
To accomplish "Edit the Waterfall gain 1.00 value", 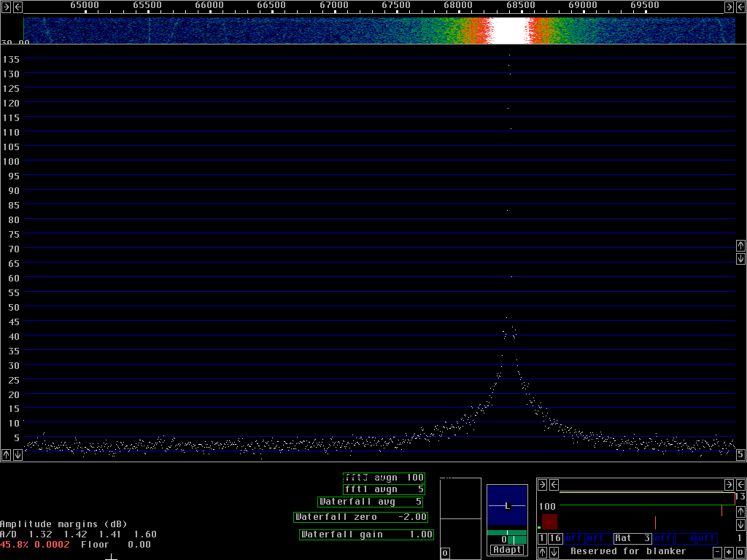I will coord(366,534).
